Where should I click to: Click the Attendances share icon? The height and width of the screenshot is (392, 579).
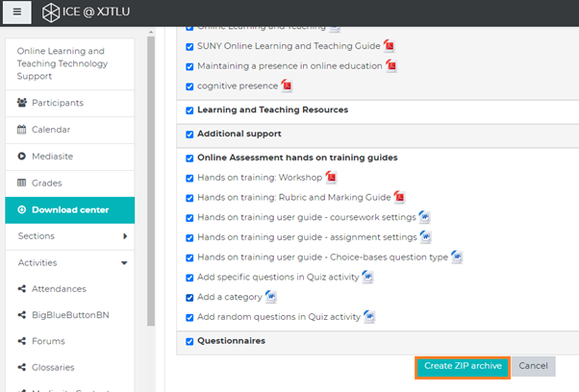click(22, 288)
